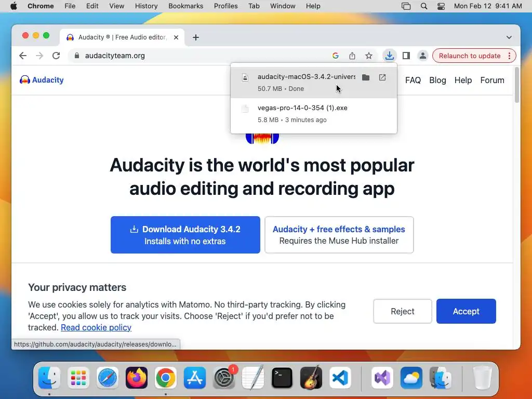Click the Audacity logo in the header

click(x=42, y=80)
